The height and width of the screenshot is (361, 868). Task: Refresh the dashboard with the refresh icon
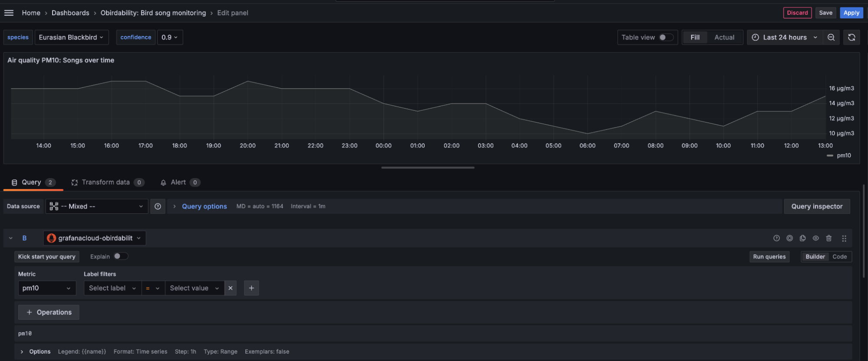[851, 37]
